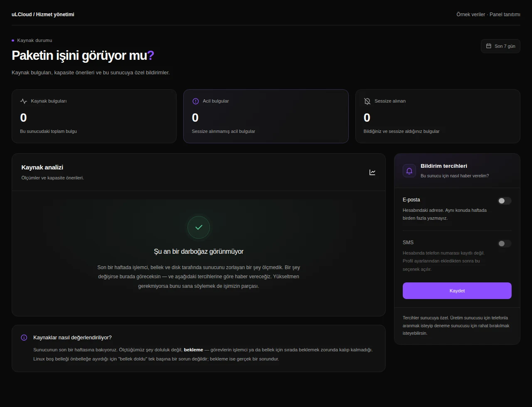Select the Acil bulgular card
532x407 pixels.
266,116
